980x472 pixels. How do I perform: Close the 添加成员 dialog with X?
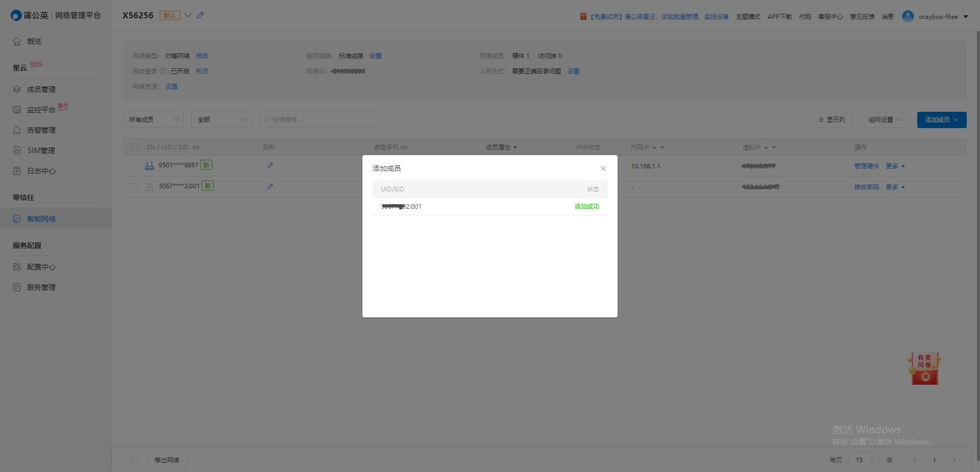pos(603,168)
